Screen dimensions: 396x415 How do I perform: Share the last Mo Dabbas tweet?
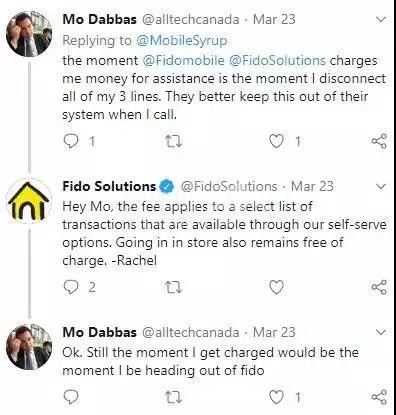(379, 397)
